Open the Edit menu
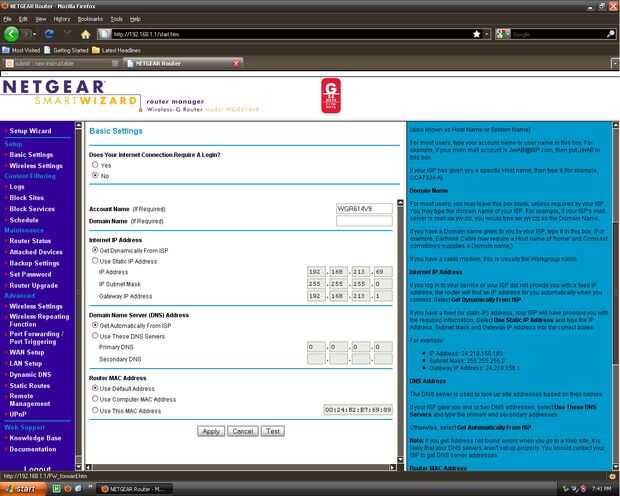620x496 pixels. pyautogui.click(x=23, y=19)
